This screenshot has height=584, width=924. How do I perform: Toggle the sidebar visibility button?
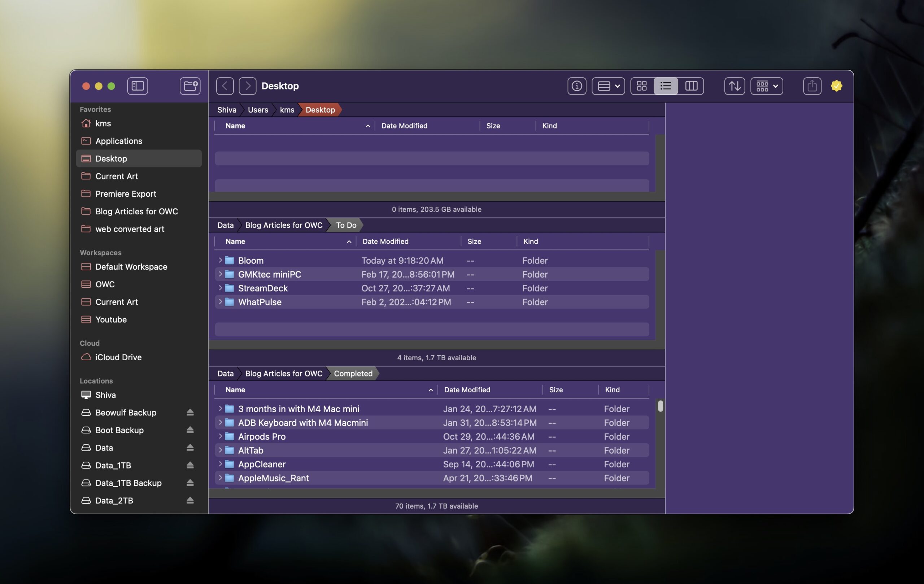(138, 86)
